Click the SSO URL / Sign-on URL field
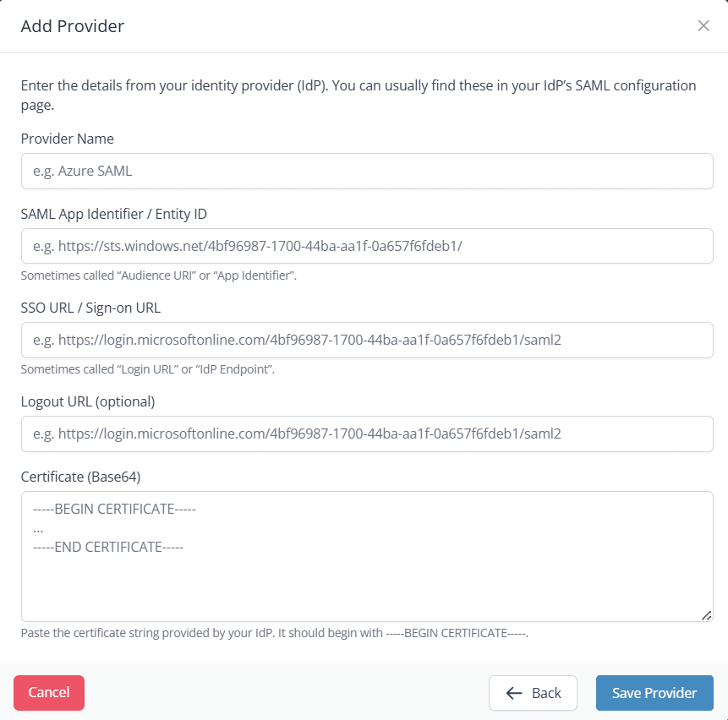Viewport: 728px width, 720px height. click(x=367, y=340)
